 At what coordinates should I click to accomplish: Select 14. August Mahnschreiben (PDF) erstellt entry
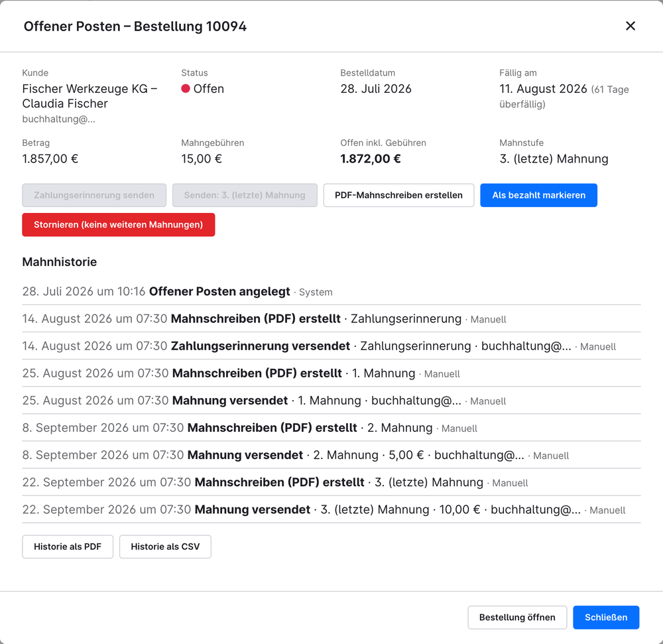[331, 319]
